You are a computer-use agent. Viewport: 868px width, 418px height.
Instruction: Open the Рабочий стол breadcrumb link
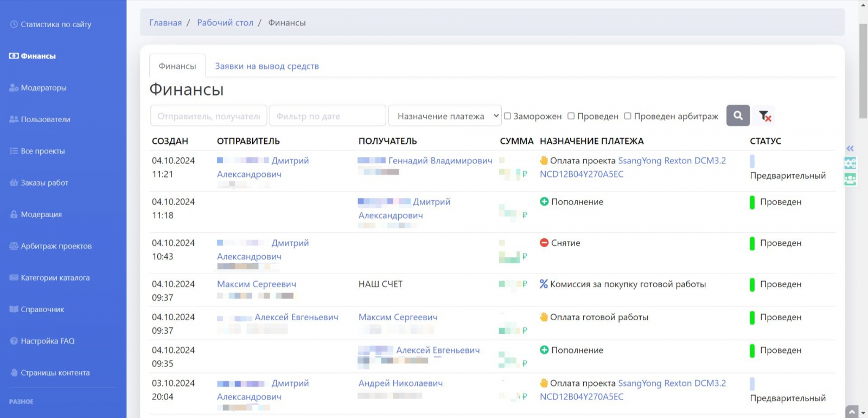[x=225, y=23]
